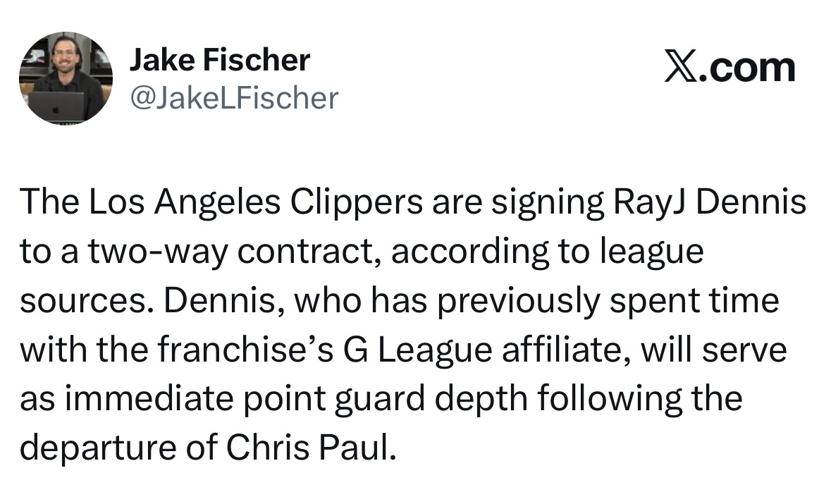Viewport: 831px width, 504px height.
Task: Click the name "RayJ Dennis" in tweet
Action: (x=710, y=202)
